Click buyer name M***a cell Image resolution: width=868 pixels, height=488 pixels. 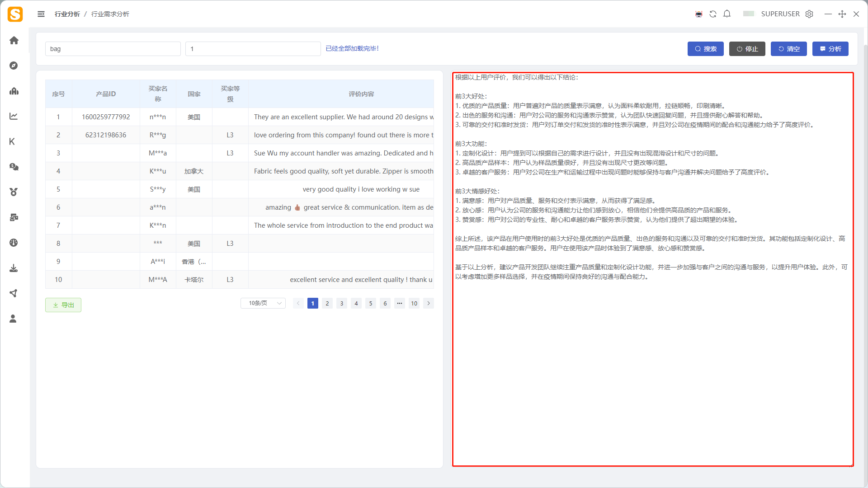[158, 153]
